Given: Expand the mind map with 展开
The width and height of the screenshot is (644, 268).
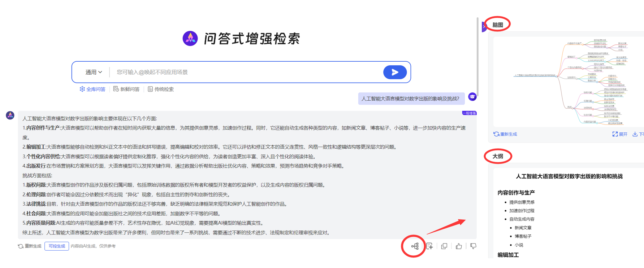Looking at the screenshot, I should tap(620, 134).
